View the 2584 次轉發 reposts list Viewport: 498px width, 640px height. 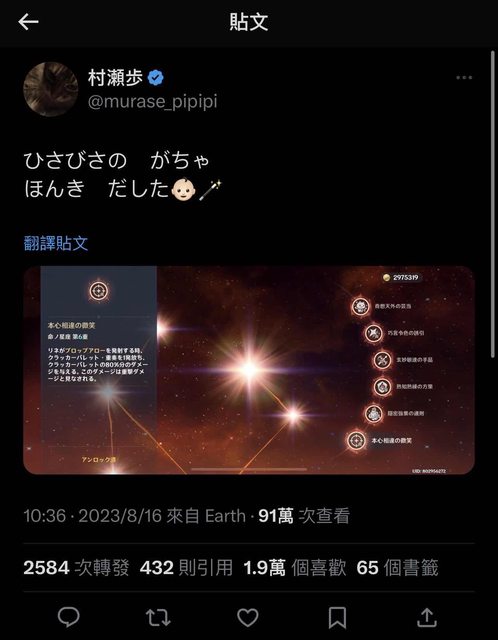(76, 568)
